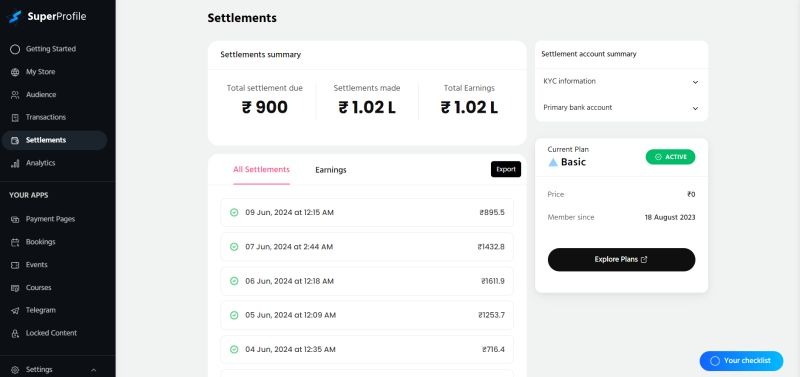Screen dimensions: 800x377
Task: Click the Export button
Action: click(506, 169)
